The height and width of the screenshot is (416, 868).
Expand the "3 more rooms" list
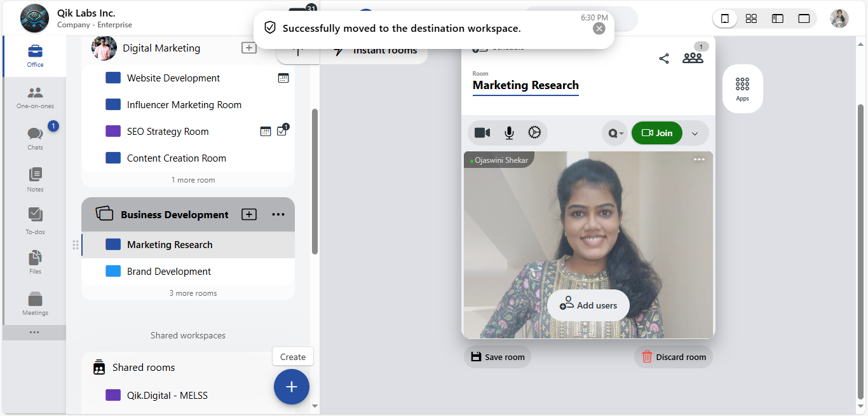pyautogui.click(x=193, y=293)
